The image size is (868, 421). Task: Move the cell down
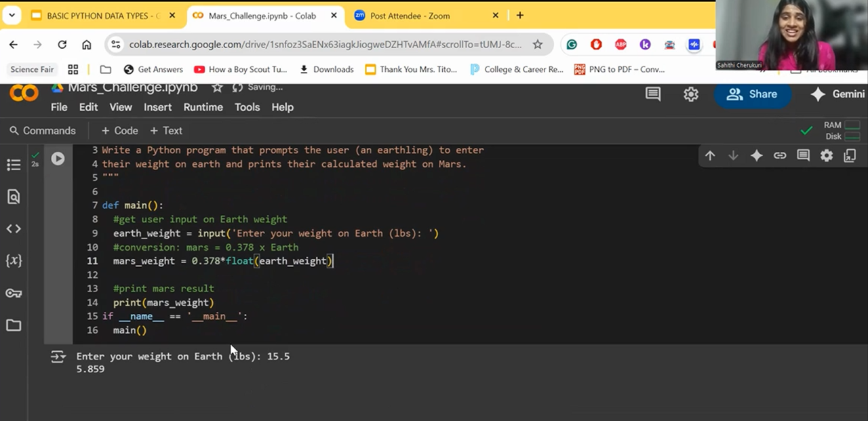pyautogui.click(x=733, y=156)
